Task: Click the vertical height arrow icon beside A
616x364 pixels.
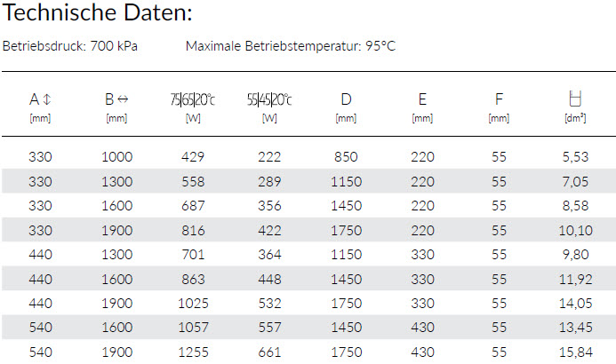Action: [47, 99]
